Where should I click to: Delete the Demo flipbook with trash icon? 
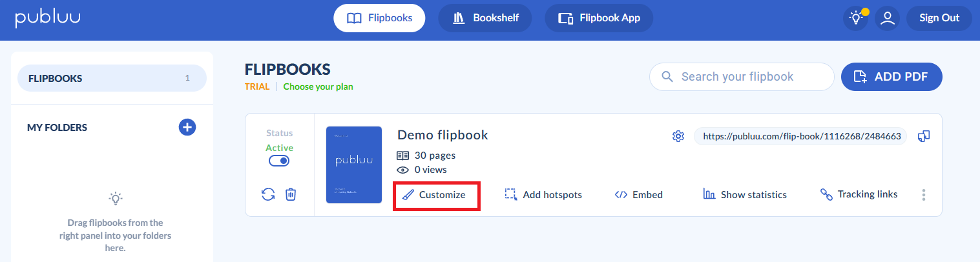291,194
